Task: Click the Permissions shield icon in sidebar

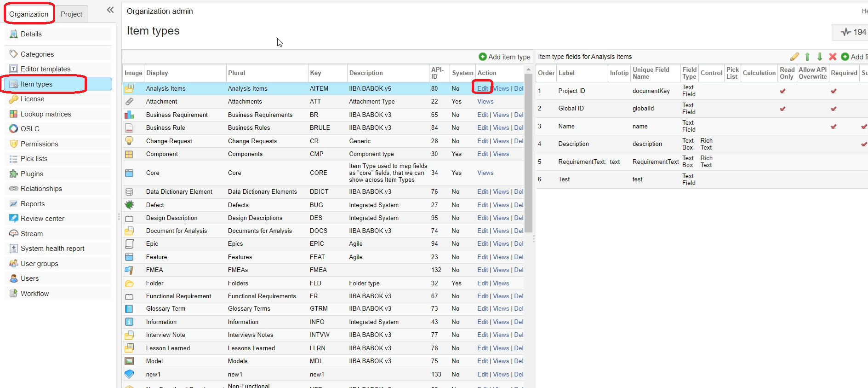Action: pos(13,144)
